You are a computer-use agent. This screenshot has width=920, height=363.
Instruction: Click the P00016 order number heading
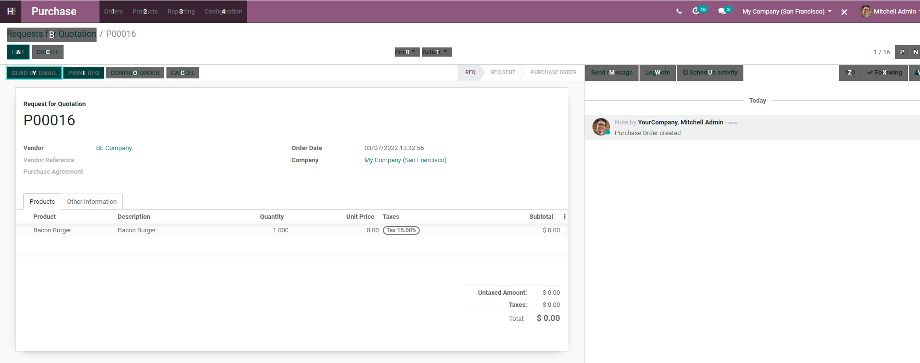point(49,121)
